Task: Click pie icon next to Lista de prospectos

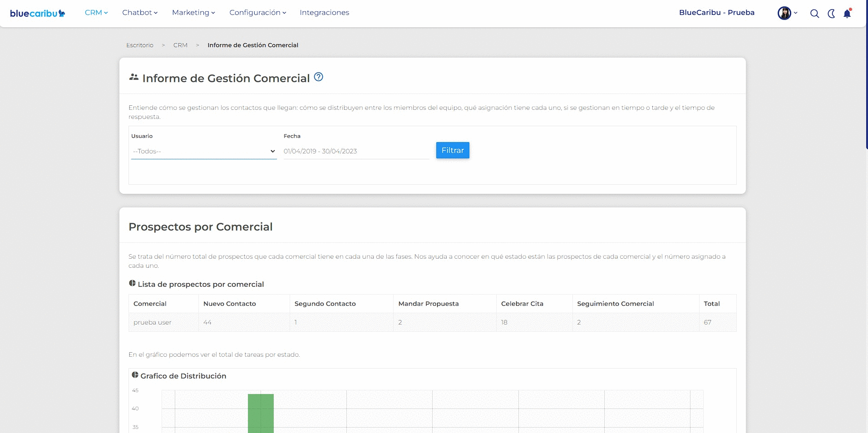Action: point(132,283)
